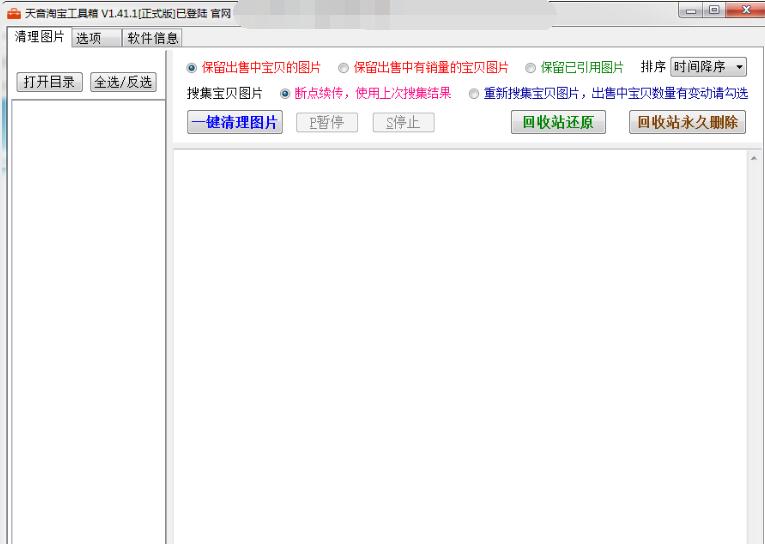Close the 天音淘宝工具箱 window
Image resolution: width=765 pixels, height=544 pixels.
click(745, 10)
